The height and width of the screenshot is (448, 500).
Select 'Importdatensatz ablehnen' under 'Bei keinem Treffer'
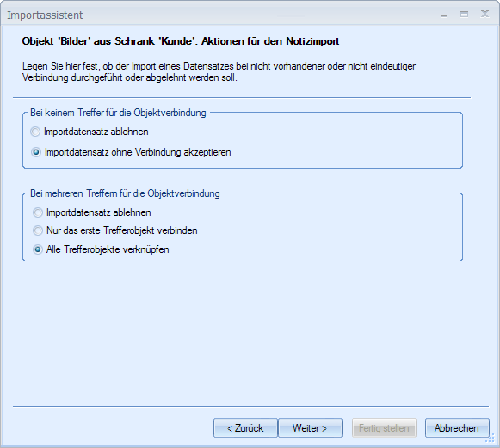point(35,132)
